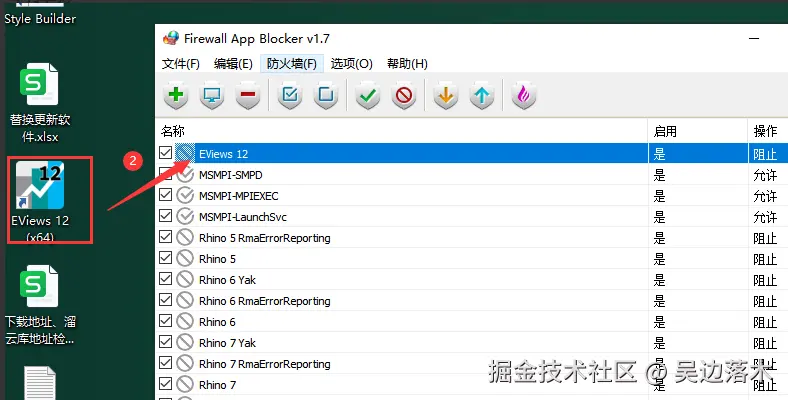
Task: Open the 编辑(E) menu
Action: click(x=233, y=64)
